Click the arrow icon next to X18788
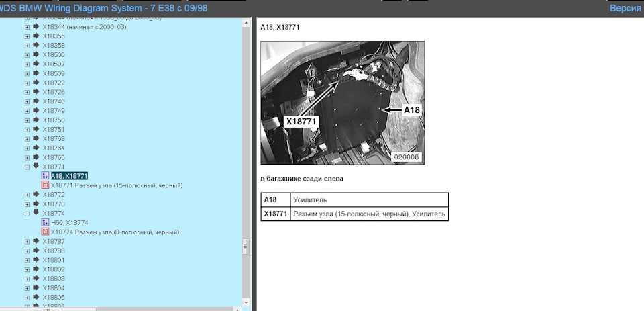The width and height of the screenshot is (644, 311). click(36, 250)
